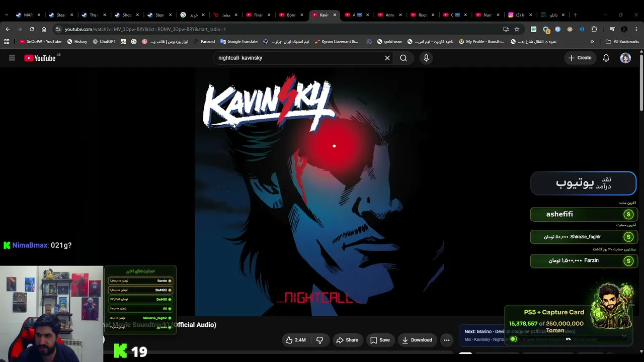The height and width of the screenshot is (362, 644).
Task: Show hidden bookmarks with the chevron
Action: [592, 42]
